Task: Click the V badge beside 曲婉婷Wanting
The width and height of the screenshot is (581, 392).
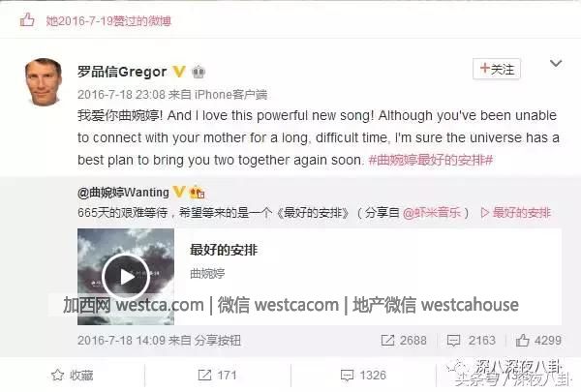Action: click(179, 192)
